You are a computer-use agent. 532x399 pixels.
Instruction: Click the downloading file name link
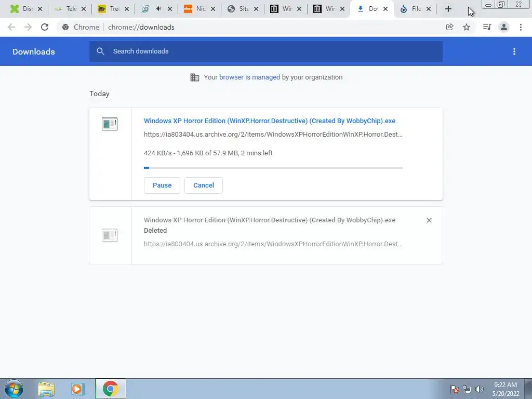click(x=270, y=121)
